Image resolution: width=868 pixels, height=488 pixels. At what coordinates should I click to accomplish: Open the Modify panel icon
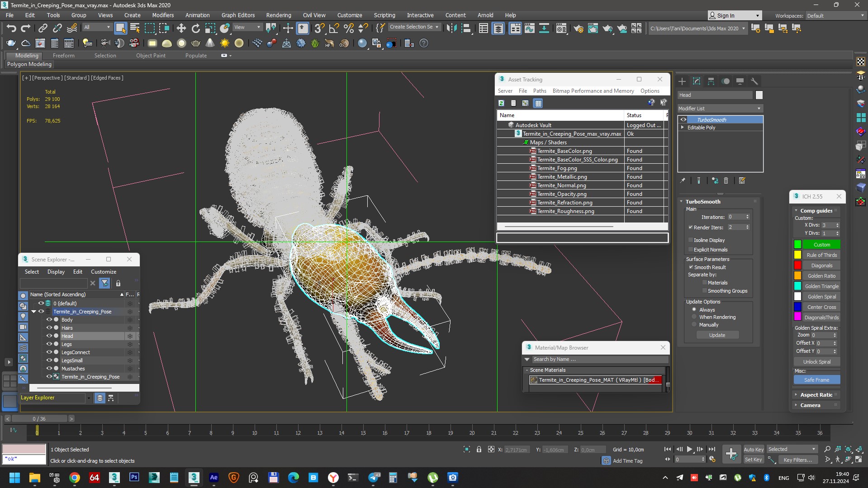(x=697, y=81)
